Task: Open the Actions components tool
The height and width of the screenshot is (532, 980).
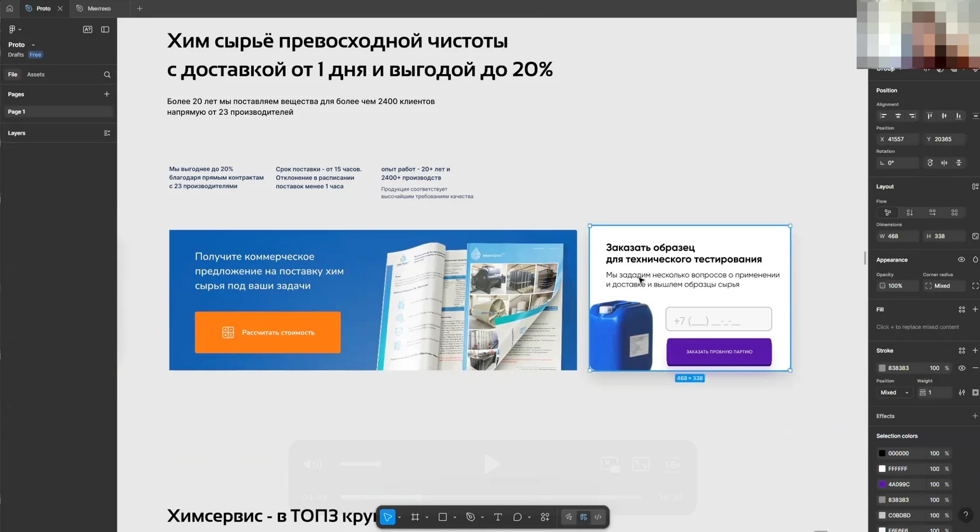Action: [545, 517]
